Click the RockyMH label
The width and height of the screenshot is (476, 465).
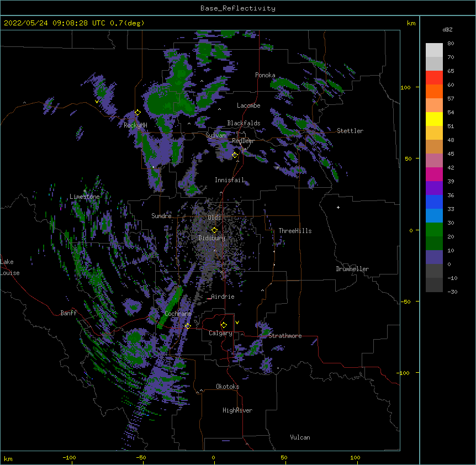coord(135,125)
